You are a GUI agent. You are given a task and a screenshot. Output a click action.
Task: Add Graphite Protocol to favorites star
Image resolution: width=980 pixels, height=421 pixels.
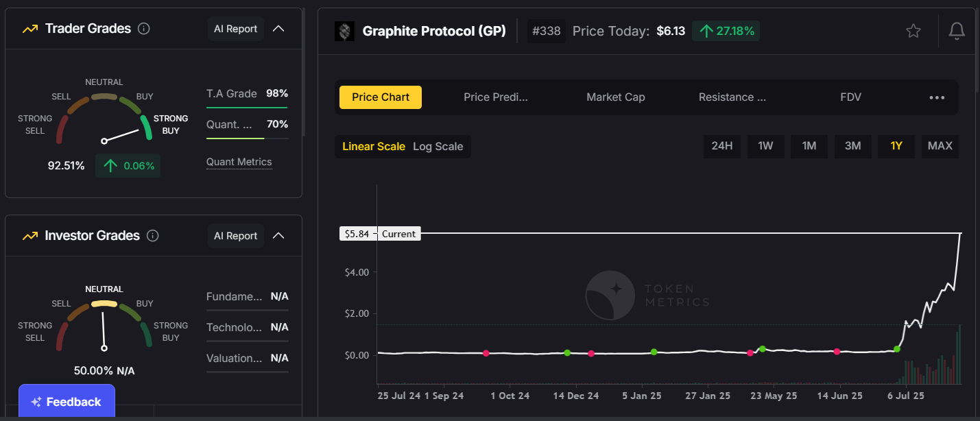pos(913,31)
